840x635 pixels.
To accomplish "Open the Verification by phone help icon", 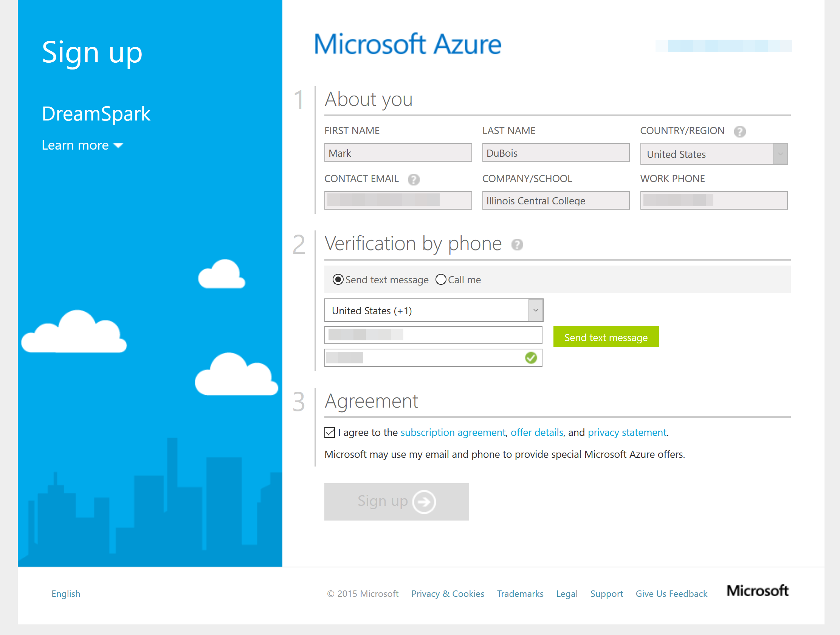I will [517, 244].
